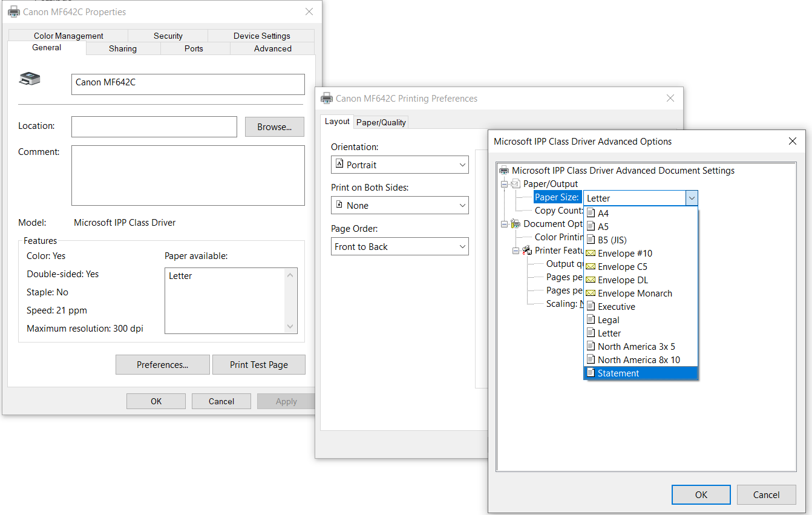Screen dimensions: 812x515
Task: Click the Print Test Page button
Action: (258, 364)
